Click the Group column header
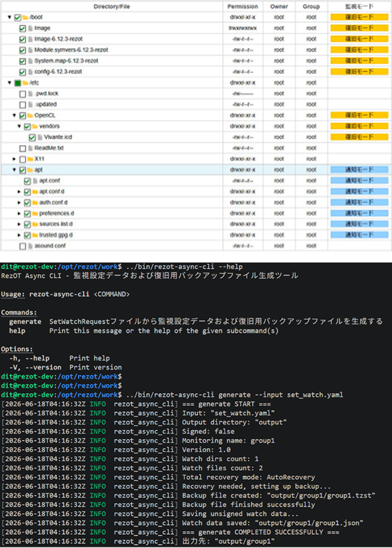Viewport: 392px width, 548px height. coord(312,7)
